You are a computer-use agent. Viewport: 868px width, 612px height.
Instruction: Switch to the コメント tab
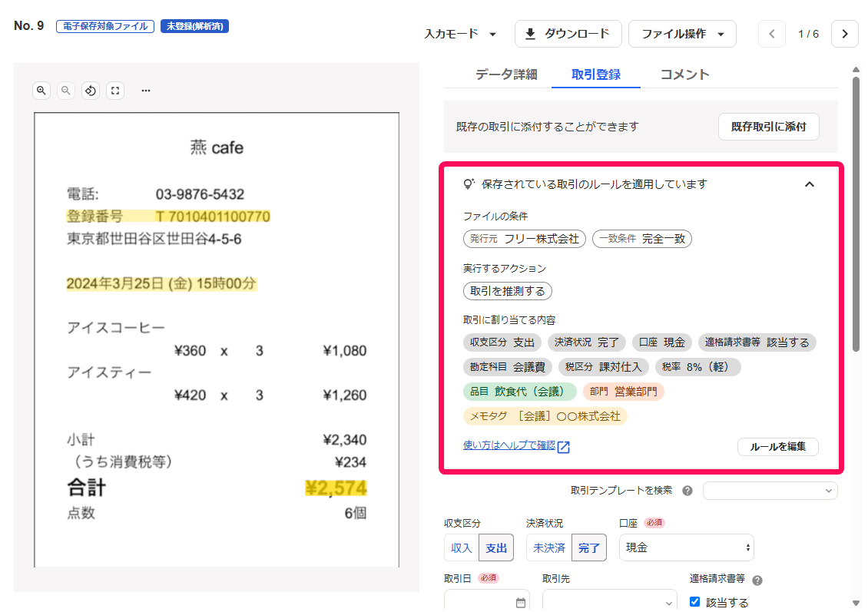(x=684, y=74)
